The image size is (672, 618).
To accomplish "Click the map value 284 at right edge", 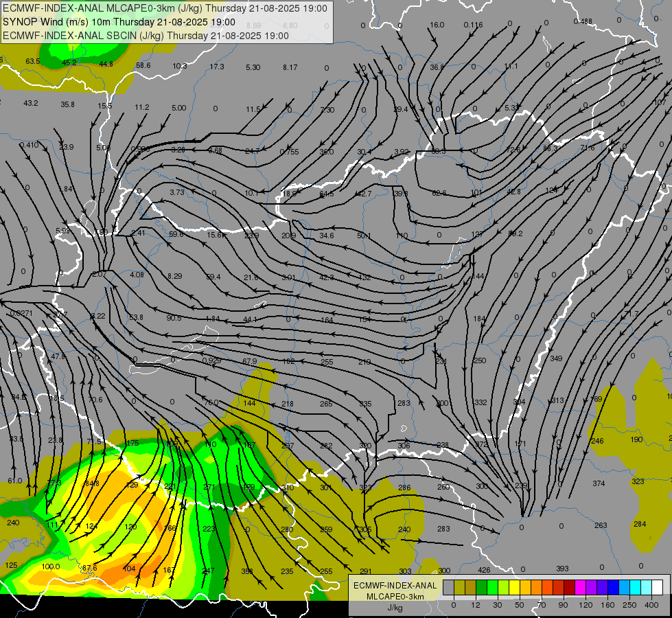I will (640, 524).
